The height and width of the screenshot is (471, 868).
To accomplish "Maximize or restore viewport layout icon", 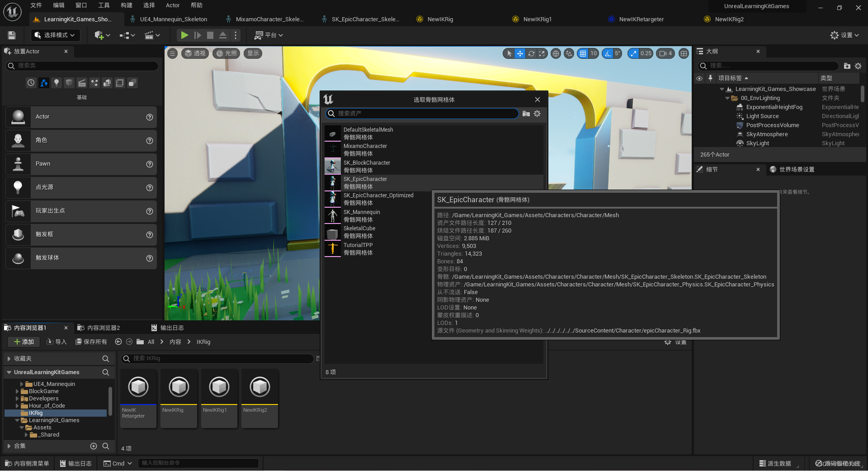I will [684, 53].
